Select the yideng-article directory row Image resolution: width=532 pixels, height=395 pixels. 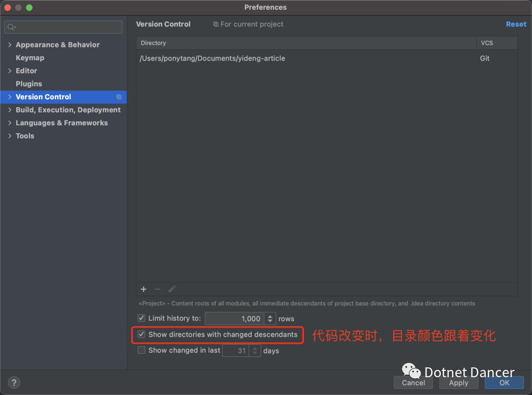tap(327, 58)
